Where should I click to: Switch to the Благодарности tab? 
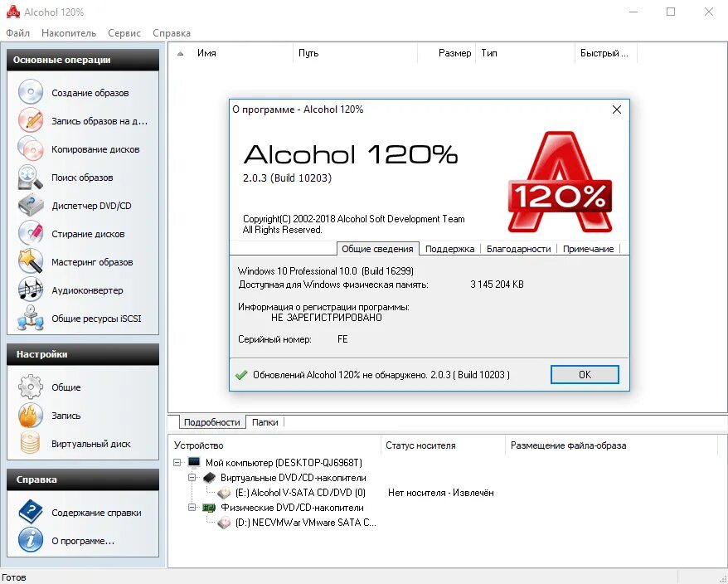[518, 249]
